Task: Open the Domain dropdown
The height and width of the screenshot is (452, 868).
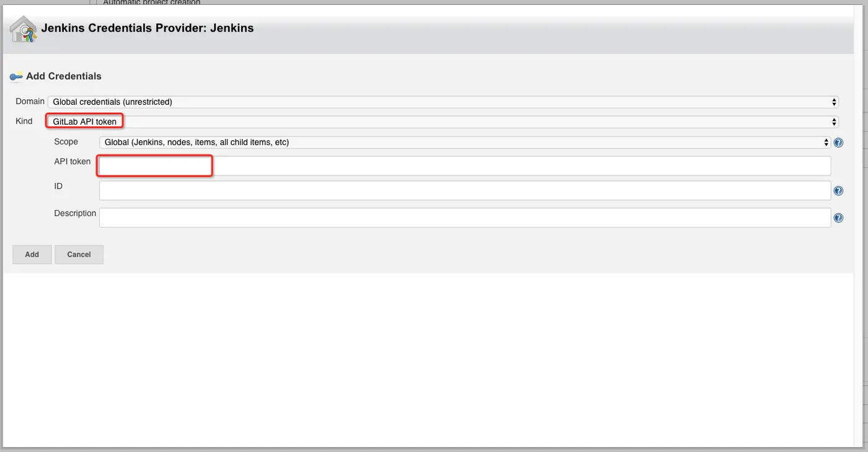Action: click(443, 102)
